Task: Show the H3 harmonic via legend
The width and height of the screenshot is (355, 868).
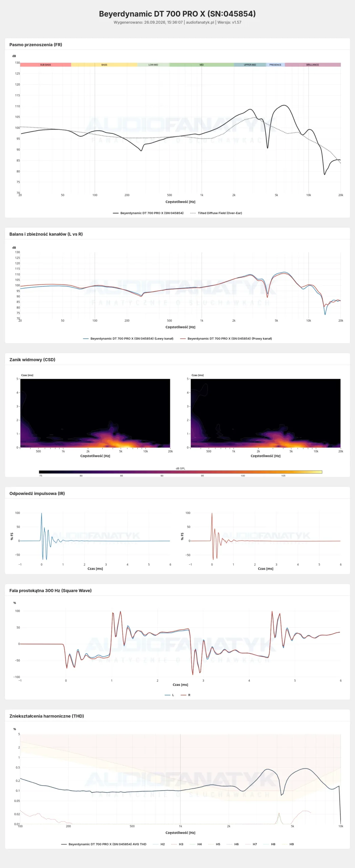Action: pos(177,844)
